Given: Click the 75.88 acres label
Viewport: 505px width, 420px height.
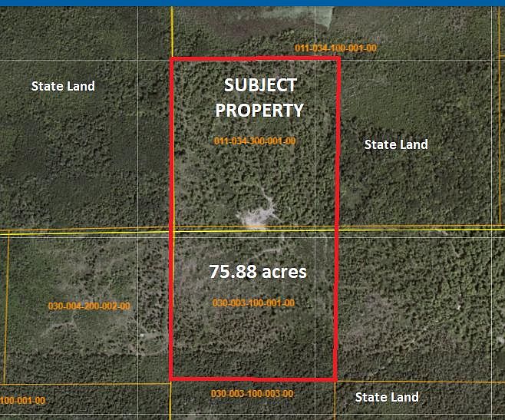Looking at the screenshot, I should coord(258,271).
